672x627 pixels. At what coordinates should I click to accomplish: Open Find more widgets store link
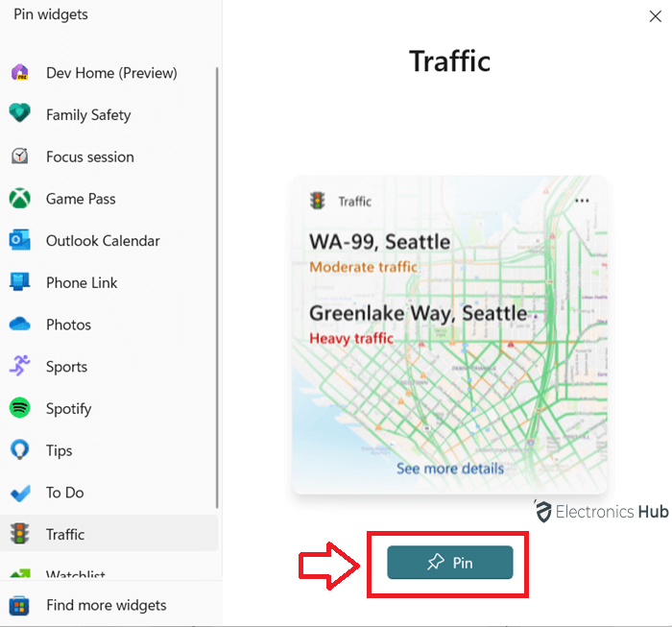point(108,605)
